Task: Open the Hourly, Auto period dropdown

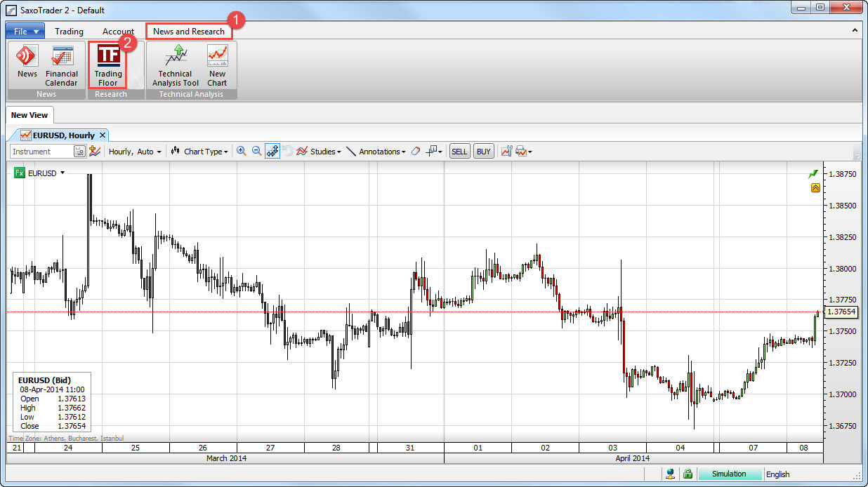Action: [135, 151]
